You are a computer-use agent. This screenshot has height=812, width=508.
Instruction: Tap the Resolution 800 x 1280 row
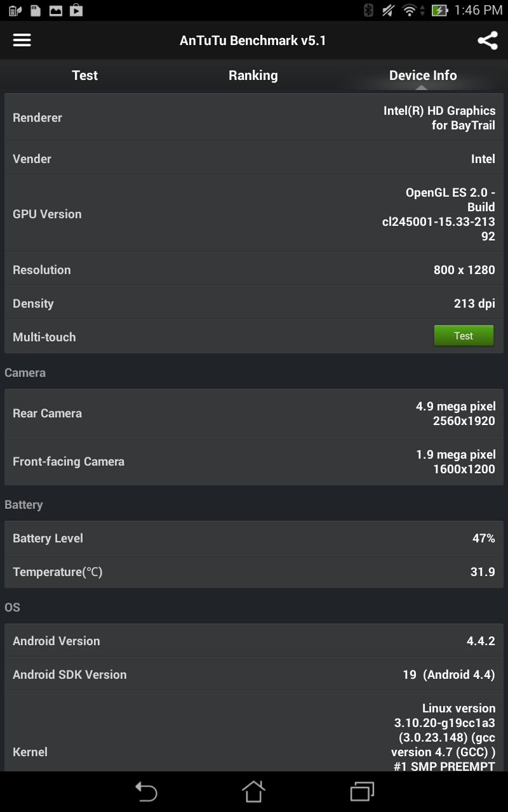click(x=254, y=270)
